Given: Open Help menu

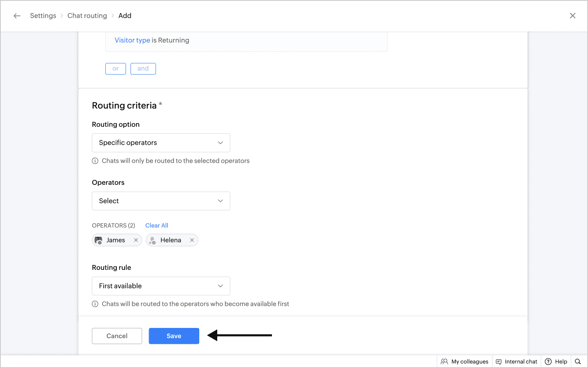Looking at the screenshot, I should (556, 361).
